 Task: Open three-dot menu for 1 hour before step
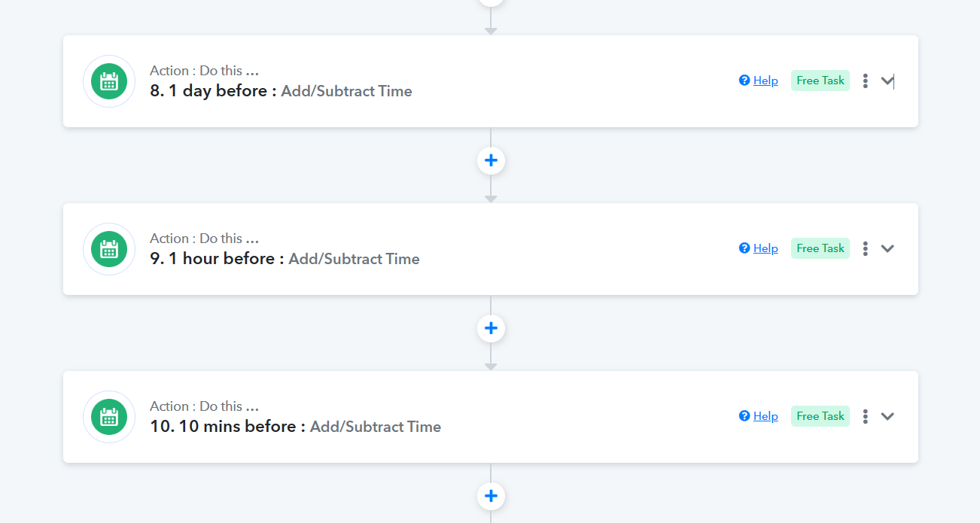click(866, 248)
